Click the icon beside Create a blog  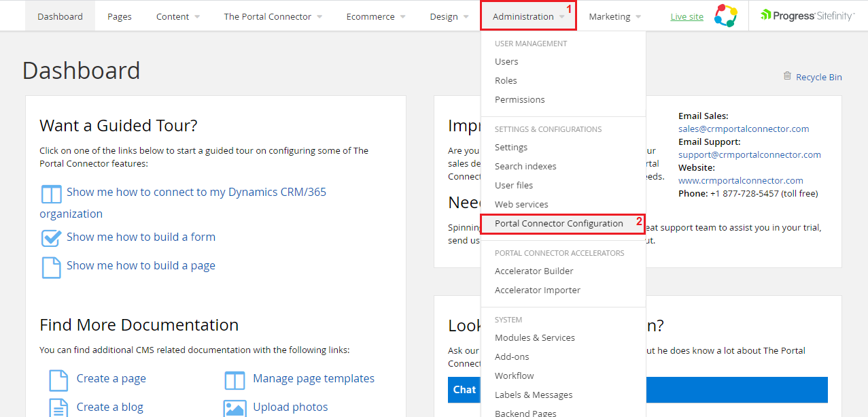(58, 407)
